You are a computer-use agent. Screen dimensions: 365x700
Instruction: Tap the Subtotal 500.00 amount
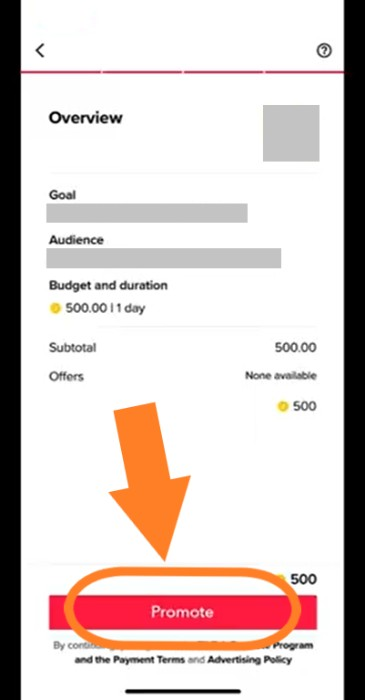click(295, 347)
